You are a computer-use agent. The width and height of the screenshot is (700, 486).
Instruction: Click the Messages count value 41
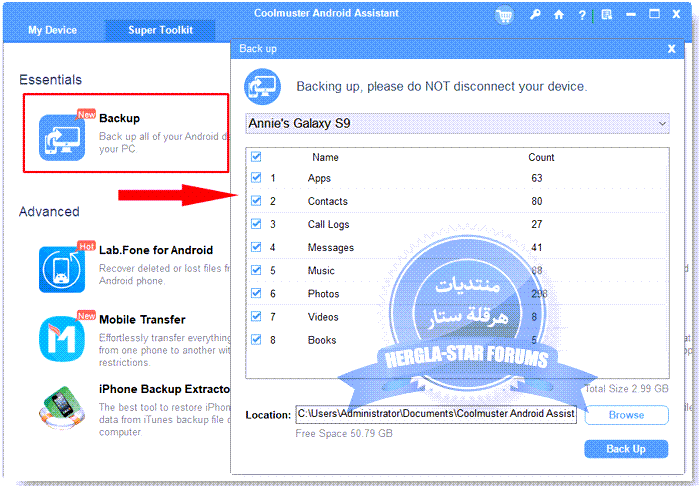pyautogui.click(x=537, y=248)
